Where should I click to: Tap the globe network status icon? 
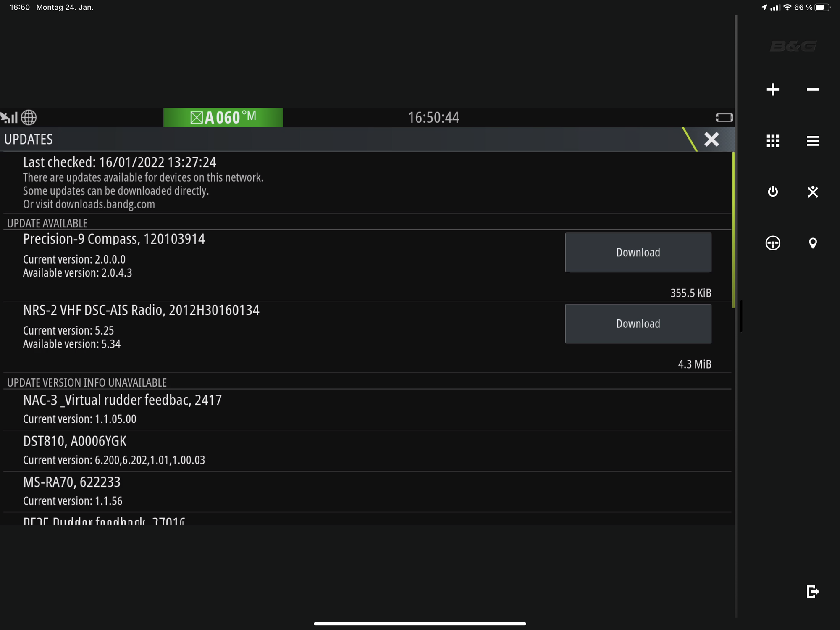tap(29, 117)
